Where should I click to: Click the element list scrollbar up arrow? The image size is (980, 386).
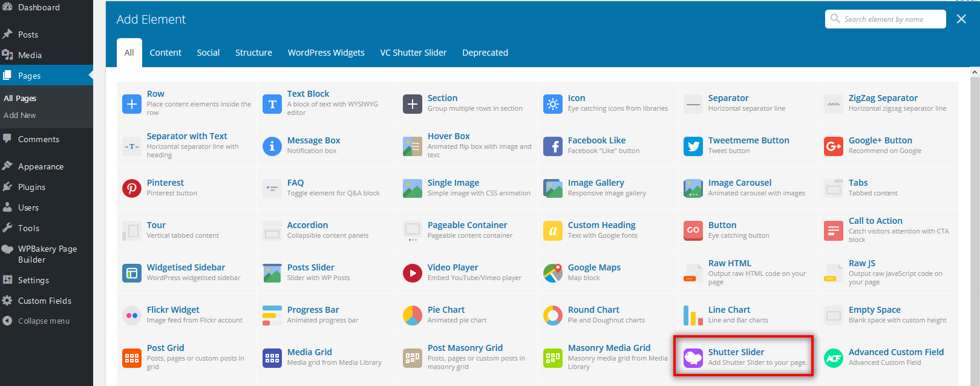975,72
